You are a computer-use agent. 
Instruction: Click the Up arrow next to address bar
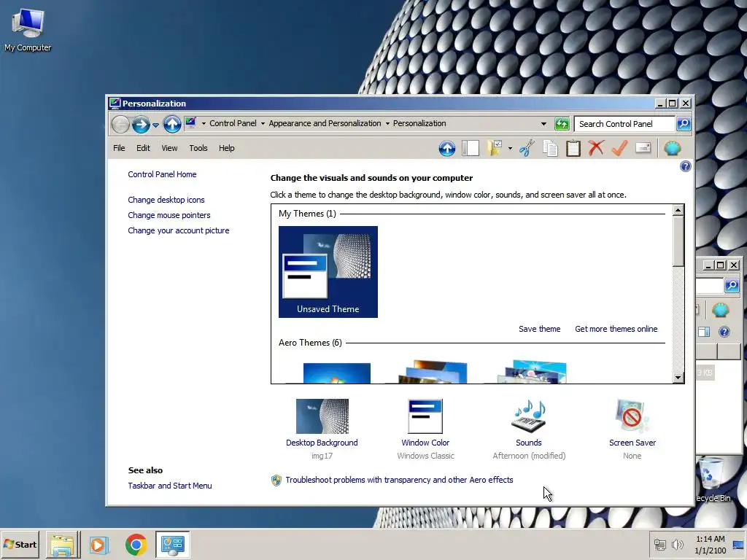tap(172, 124)
